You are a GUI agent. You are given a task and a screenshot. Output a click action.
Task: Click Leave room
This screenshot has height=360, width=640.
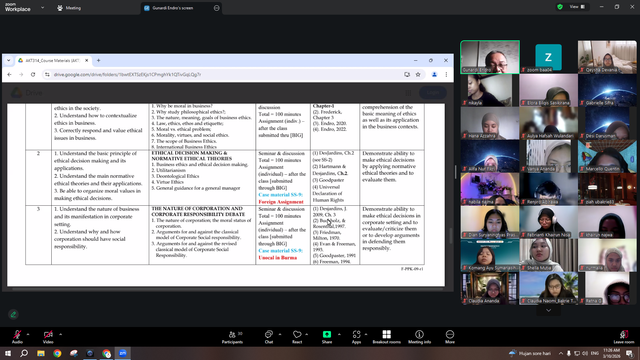point(624,337)
